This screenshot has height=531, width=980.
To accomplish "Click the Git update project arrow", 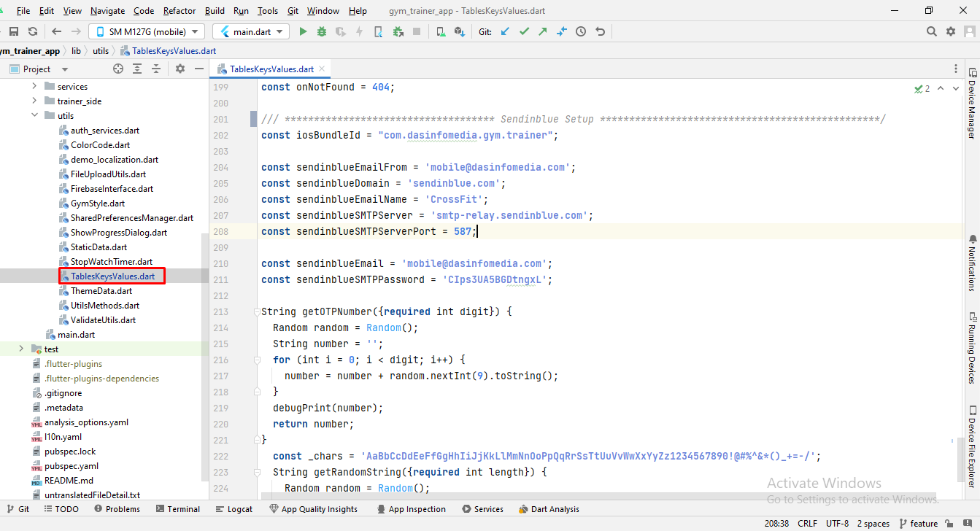I will (x=505, y=31).
